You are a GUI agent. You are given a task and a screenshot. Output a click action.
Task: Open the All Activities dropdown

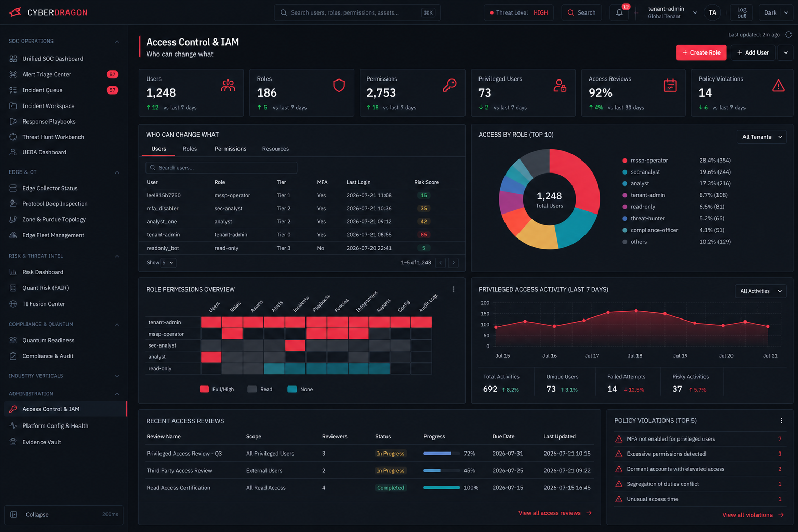(760, 291)
